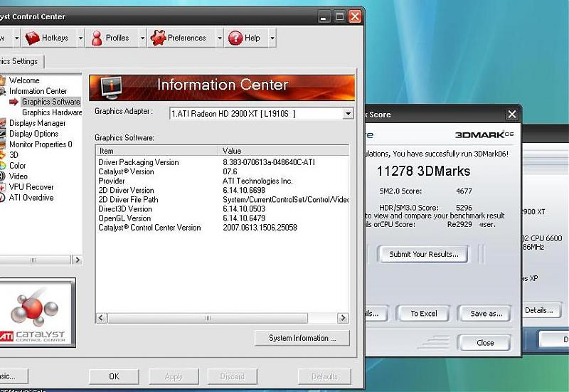The image size is (569, 392).
Task: Open the Preferences dropdown arrow
Action: click(x=220, y=38)
